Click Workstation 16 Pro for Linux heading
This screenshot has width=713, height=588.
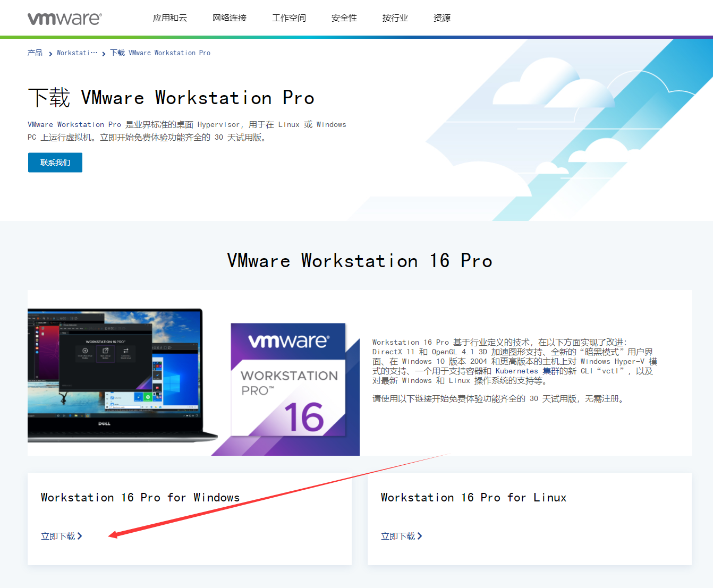[473, 497]
